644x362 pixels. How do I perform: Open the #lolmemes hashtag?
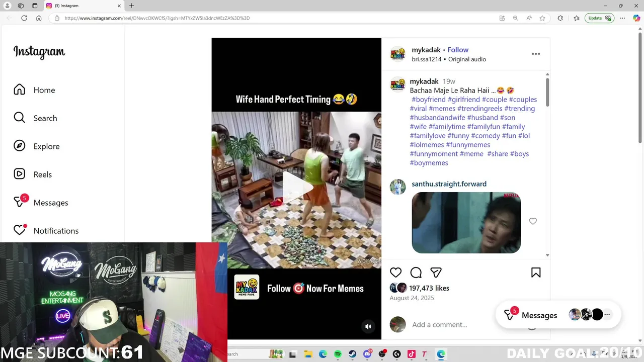[x=427, y=145]
